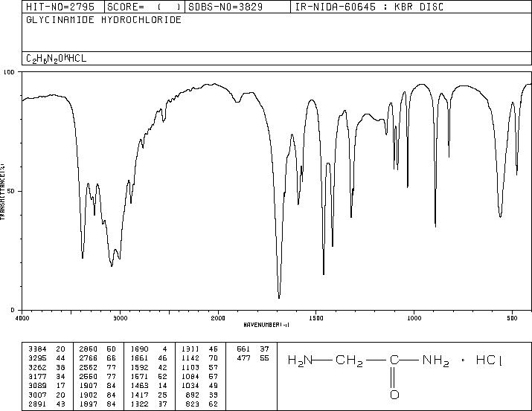Select peak value 3384 in the table
532x411 pixels.
[37, 349]
